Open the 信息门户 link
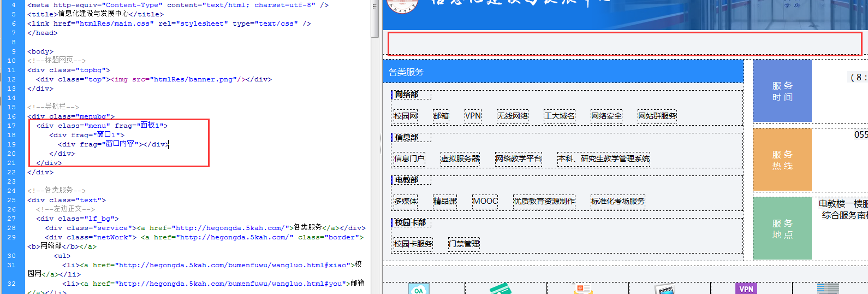 coord(409,158)
